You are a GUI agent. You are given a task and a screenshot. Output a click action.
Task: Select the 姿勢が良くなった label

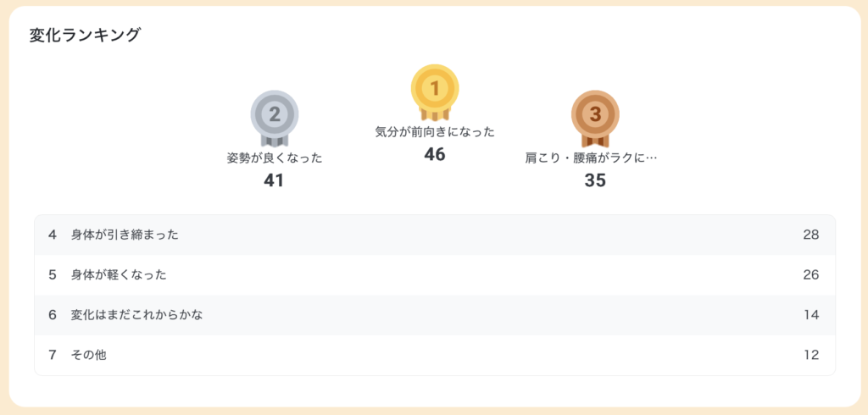pyautogui.click(x=275, y=158)
